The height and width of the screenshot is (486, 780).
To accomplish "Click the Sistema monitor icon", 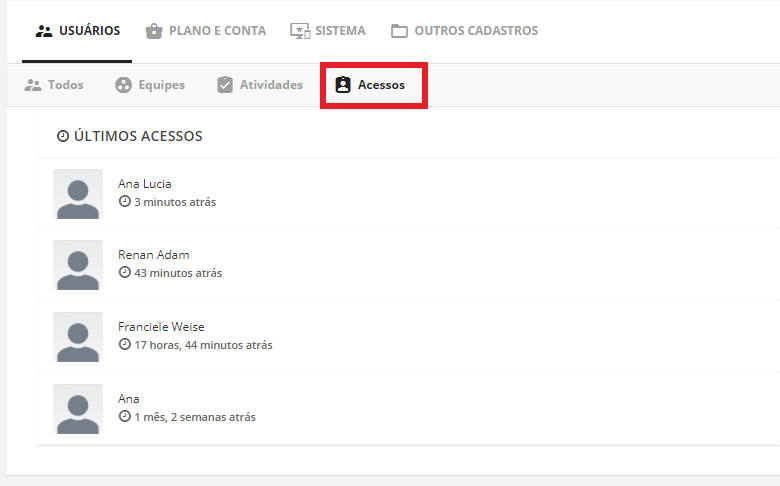I will [x=300, y=31].
